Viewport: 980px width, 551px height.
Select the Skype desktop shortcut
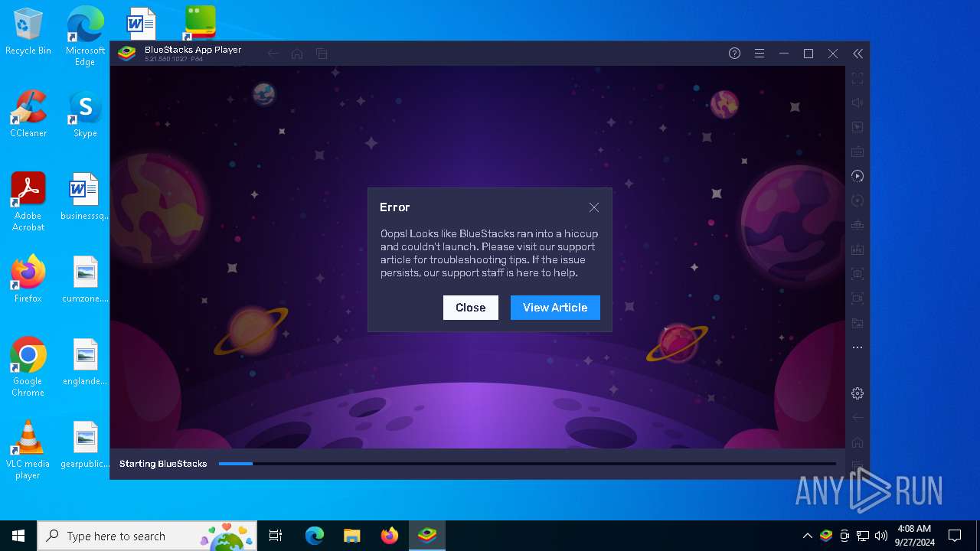click(85, 114)
